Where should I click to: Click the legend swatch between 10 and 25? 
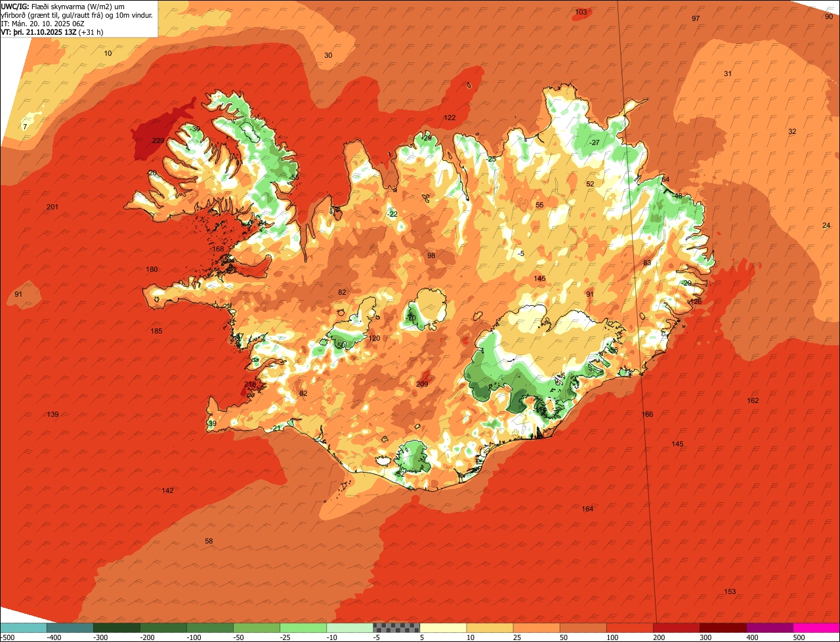pos(490,628)
